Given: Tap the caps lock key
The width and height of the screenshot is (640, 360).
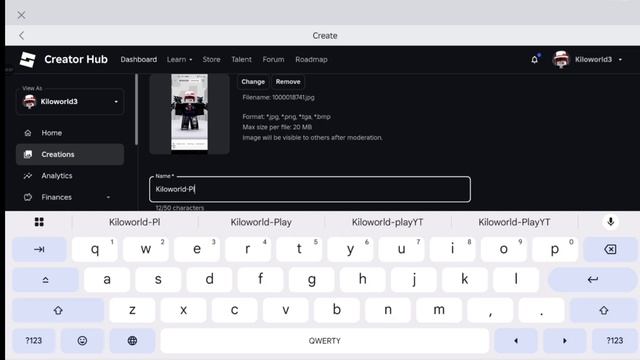Looking at the screenshot, I should coord(45,280).
